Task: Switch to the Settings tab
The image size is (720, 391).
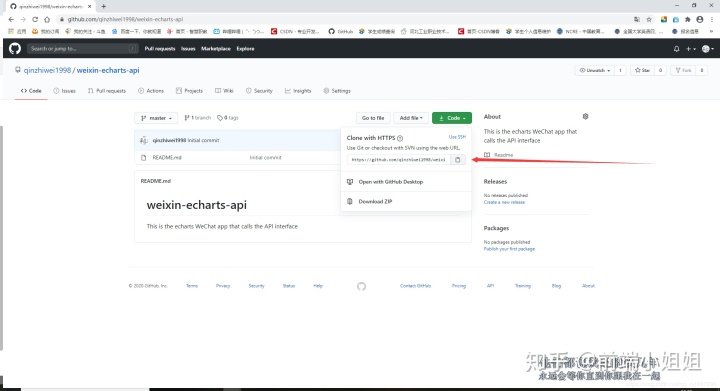Action: (337, 91)
